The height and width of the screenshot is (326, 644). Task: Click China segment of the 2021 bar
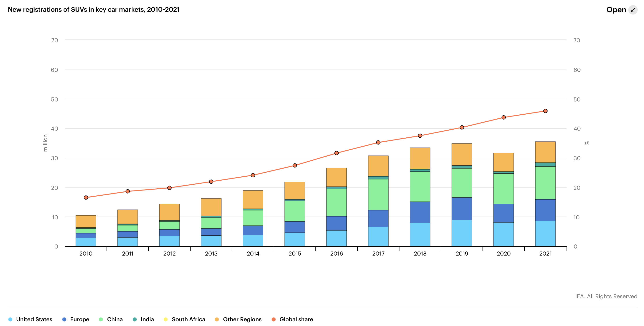545,183
